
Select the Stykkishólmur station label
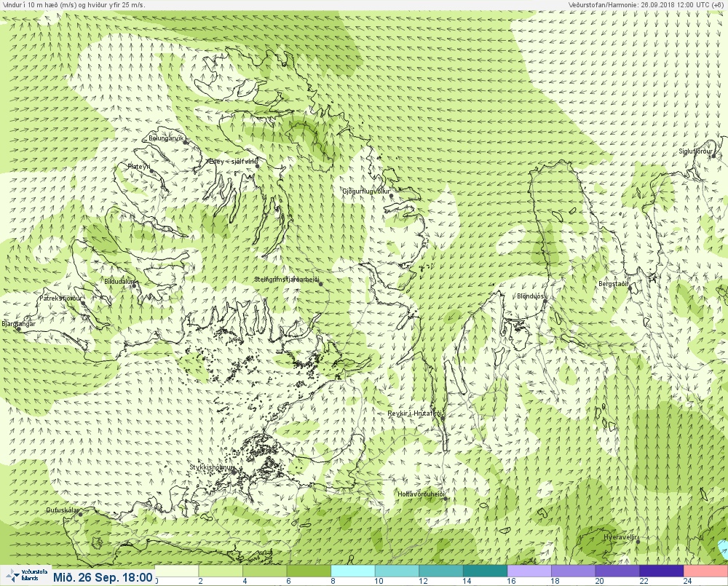click(211, 467)
